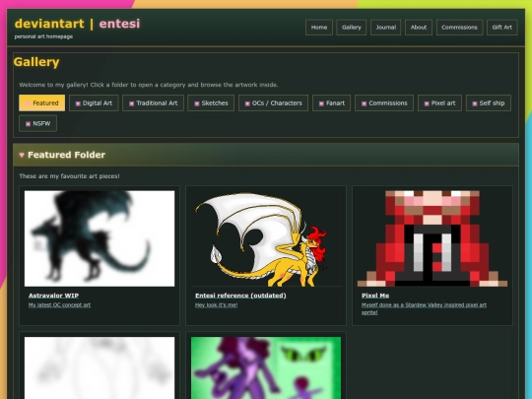The height and width of the screenshot is (399, 532).
Task: Open the Fanart folder
Action: tap(331, 103)
